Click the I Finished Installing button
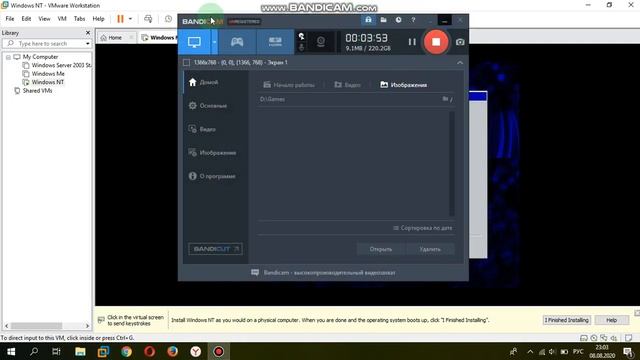 click(x=567, y=320)
